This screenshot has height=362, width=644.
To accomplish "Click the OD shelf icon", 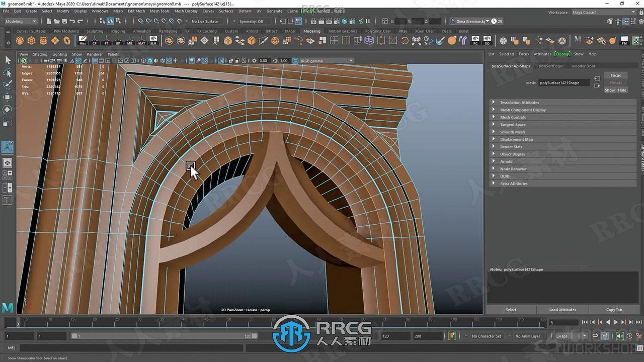I will [x=487, y=41].
